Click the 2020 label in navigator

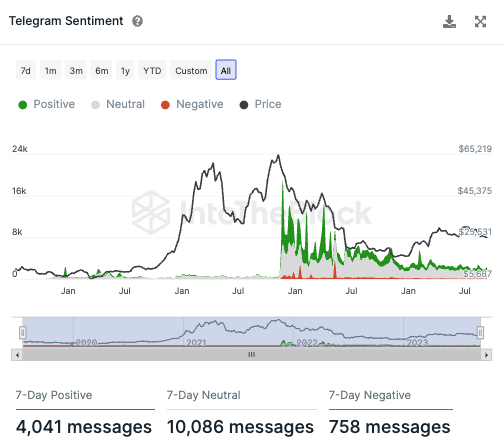click(x=86, y=343)
